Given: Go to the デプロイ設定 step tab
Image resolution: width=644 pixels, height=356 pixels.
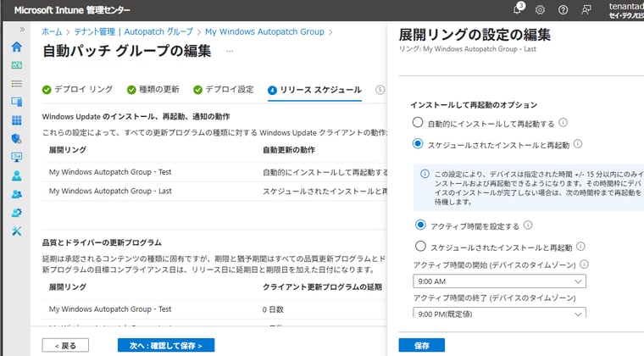Looking at the screenshot, I should [224, 90].
